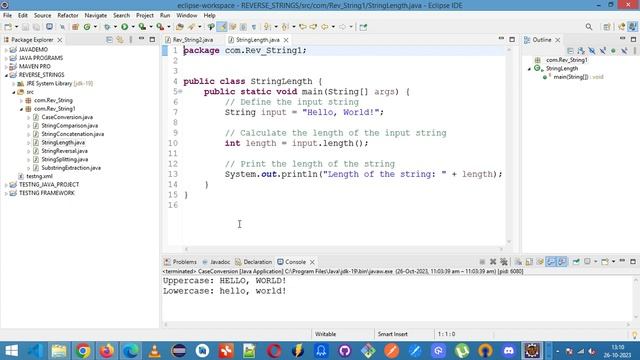The image size is (640, 360).
Task: Open Display Selected Console dropdown arrow
Action: pos(596,262)
